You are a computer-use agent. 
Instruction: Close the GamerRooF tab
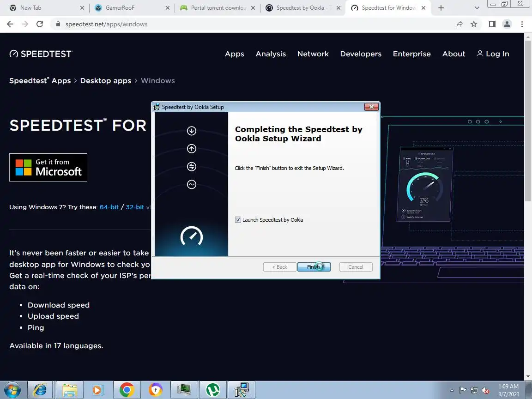click(x=167, y=8)
